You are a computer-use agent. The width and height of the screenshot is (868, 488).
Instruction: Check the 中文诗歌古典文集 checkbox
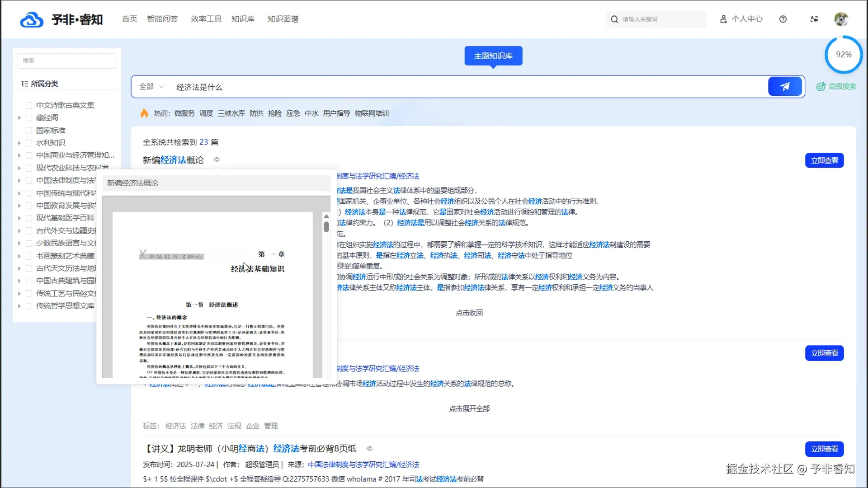(29, 105)
